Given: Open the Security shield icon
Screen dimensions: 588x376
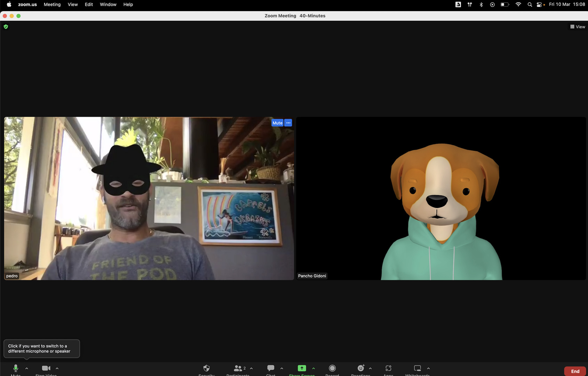Looking at the screenshot, I should [x=206, y=368].
